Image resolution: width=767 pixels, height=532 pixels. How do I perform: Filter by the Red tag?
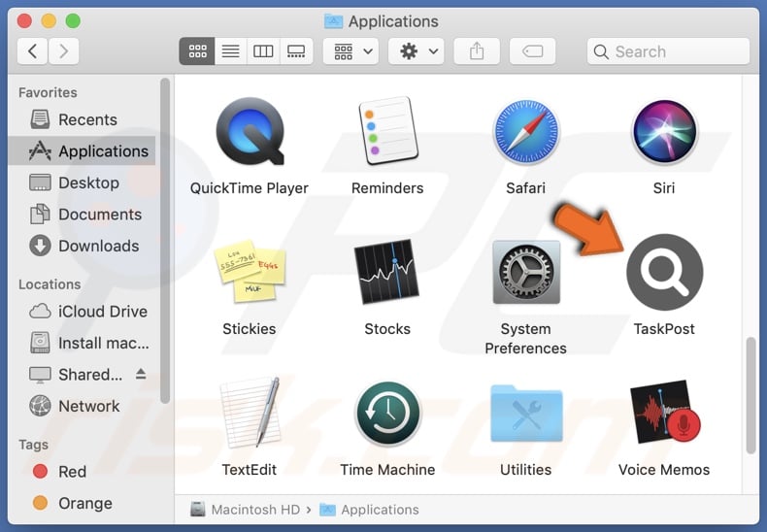(x=82, y=472)
